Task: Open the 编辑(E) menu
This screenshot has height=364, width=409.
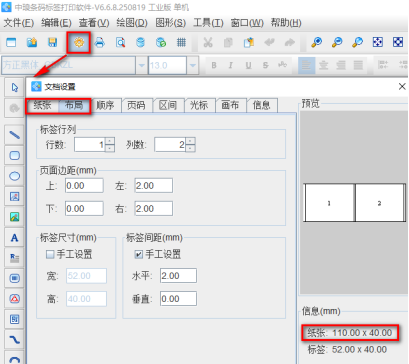Action: [56, 23]
